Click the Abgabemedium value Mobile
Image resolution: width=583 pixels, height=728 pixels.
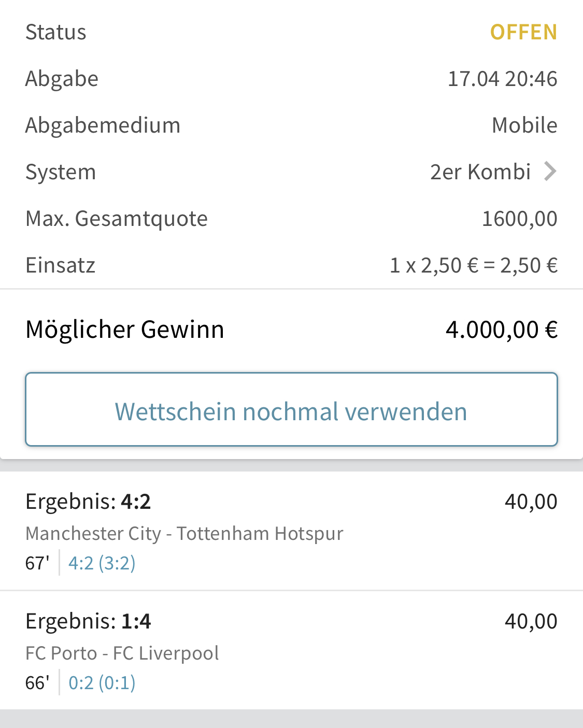pos(524,125)
